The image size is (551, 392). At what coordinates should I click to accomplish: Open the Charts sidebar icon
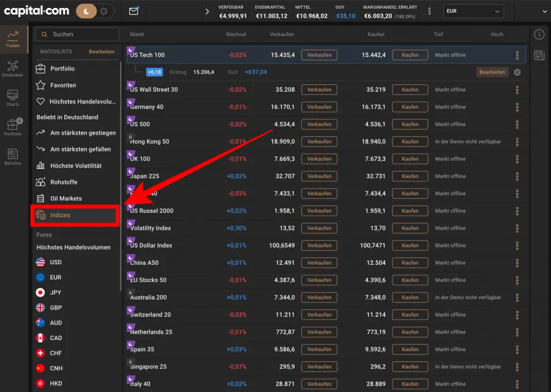point(12,98)
